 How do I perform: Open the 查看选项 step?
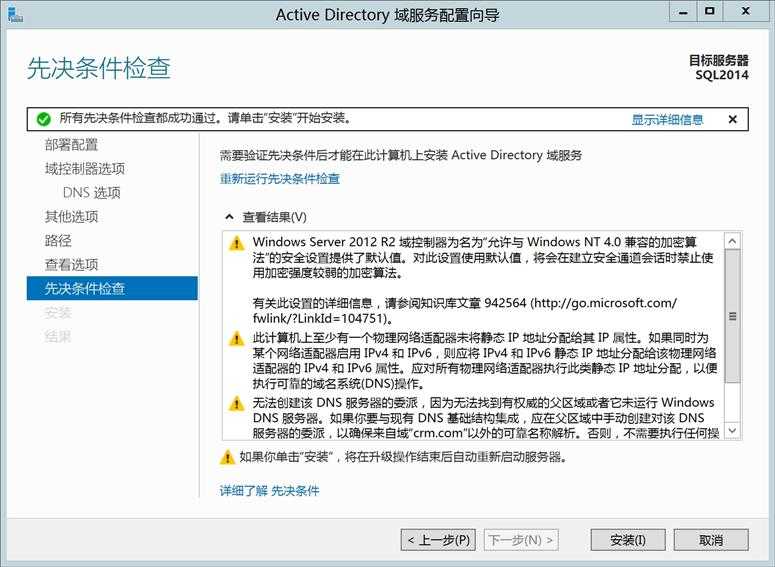[71, 265]
